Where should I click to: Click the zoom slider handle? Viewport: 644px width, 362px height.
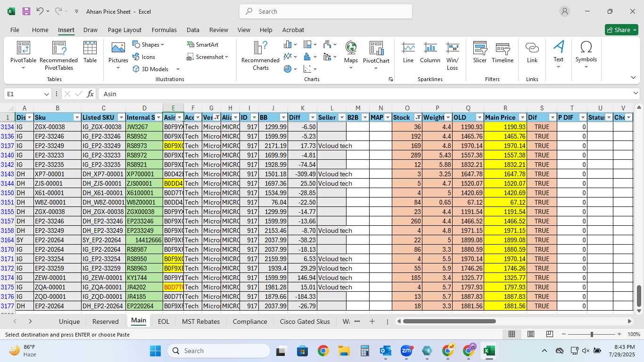pyautogui.click(x=592, y=334)
